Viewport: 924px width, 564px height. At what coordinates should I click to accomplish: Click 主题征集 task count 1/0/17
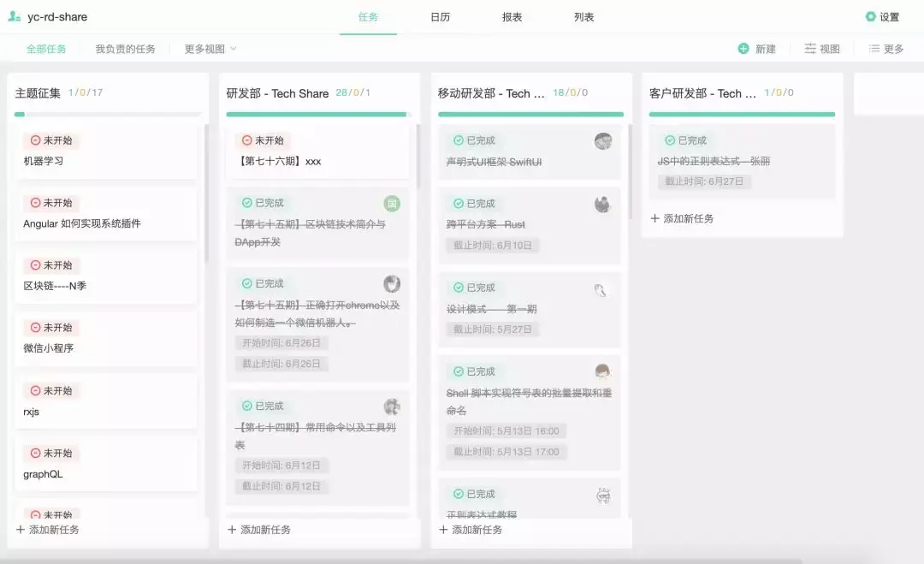(86, 92)
